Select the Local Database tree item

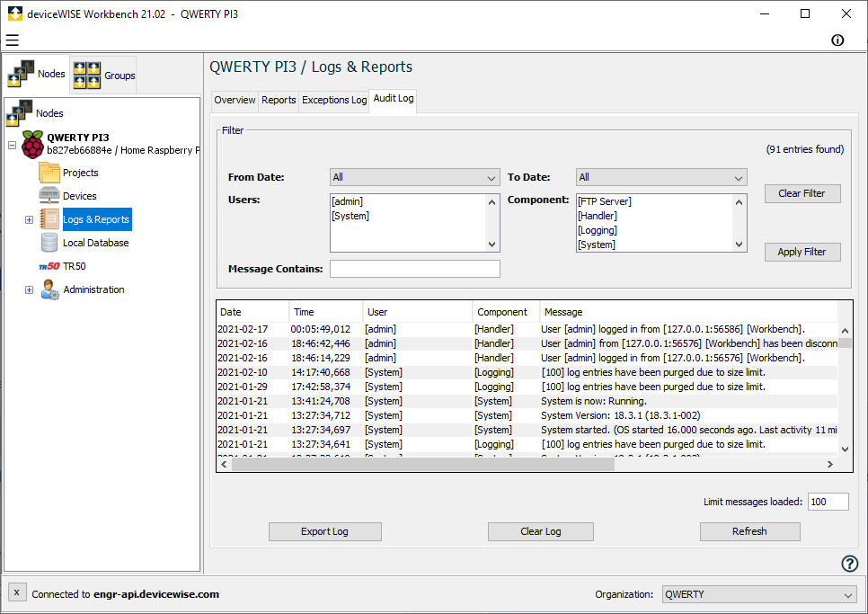click(x=96, y=243)
